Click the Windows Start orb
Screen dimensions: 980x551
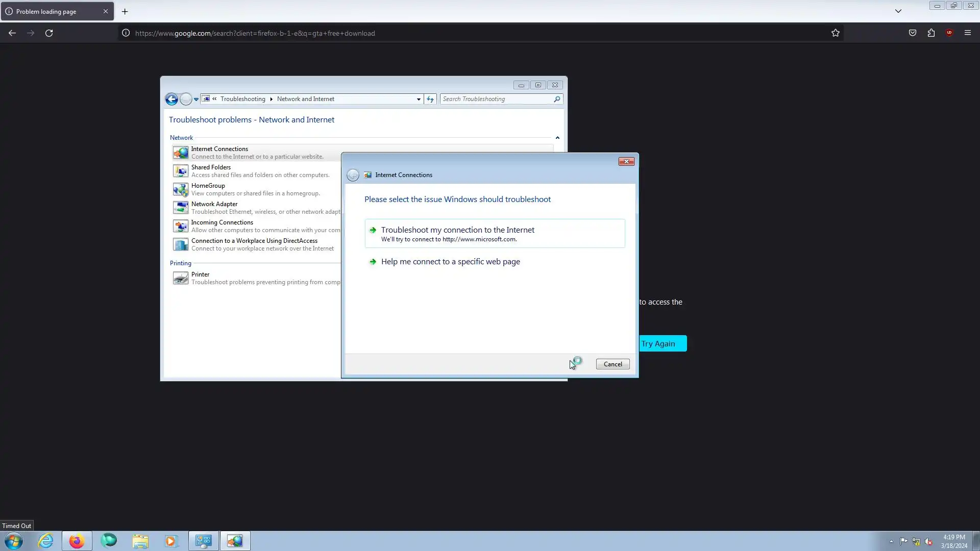click(14, 541)
